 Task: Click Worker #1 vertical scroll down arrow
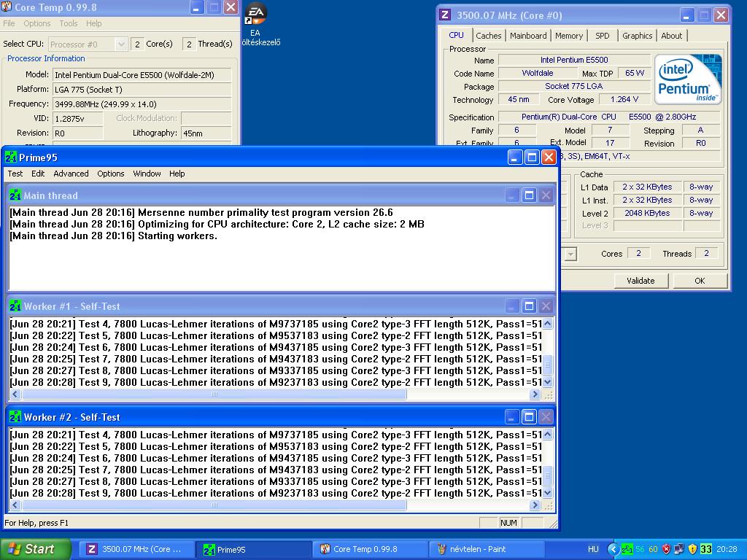pyautogui.click(x=548, y=382)
